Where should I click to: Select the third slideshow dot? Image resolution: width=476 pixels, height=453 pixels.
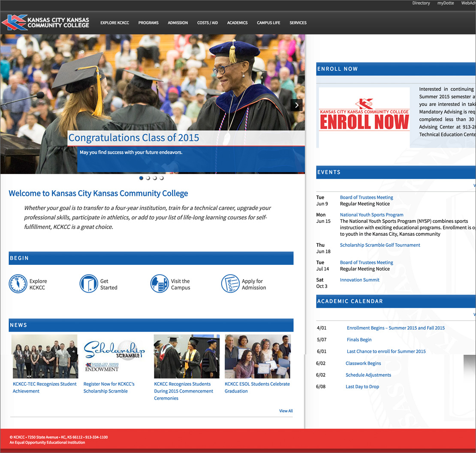coord(155,178)
